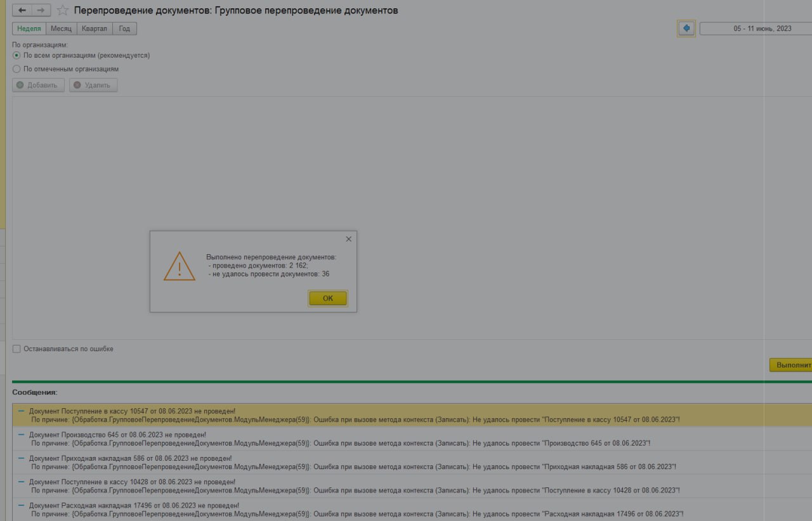This screenshot has height=521, width=812.
Task: Click the Выполнить button
Action: click(792, 365)
